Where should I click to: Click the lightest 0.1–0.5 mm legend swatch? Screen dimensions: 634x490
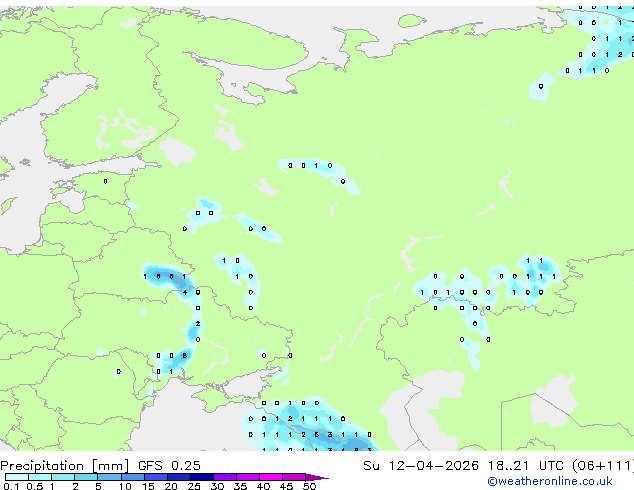coord(17,477)
